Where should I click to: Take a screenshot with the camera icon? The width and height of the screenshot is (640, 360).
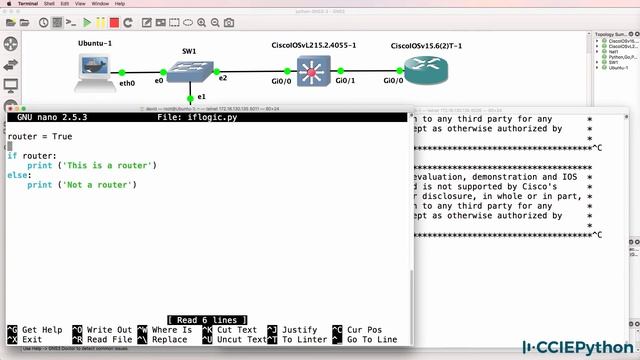(x=229, y=23)
